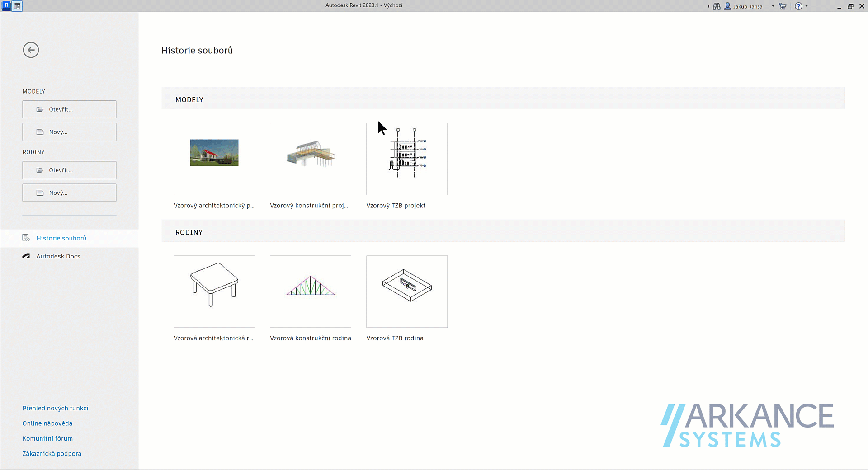Click the Historie souborů sidebar icon
The height and width of the screenshot is (470, 868).
(26, 238)
